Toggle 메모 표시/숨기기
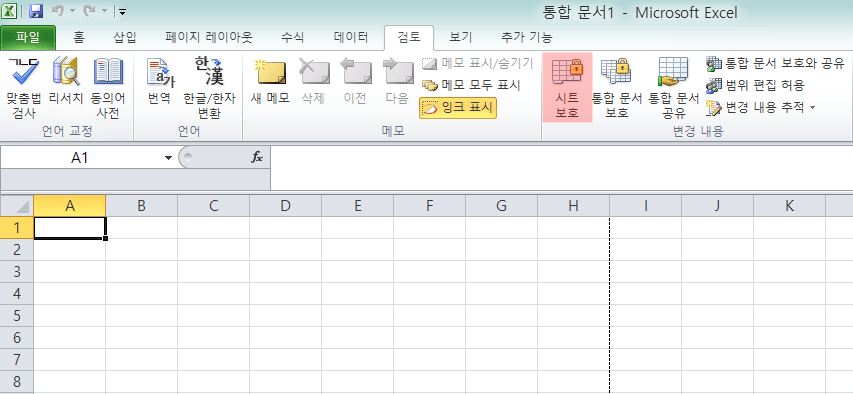 tap(478, 63)
